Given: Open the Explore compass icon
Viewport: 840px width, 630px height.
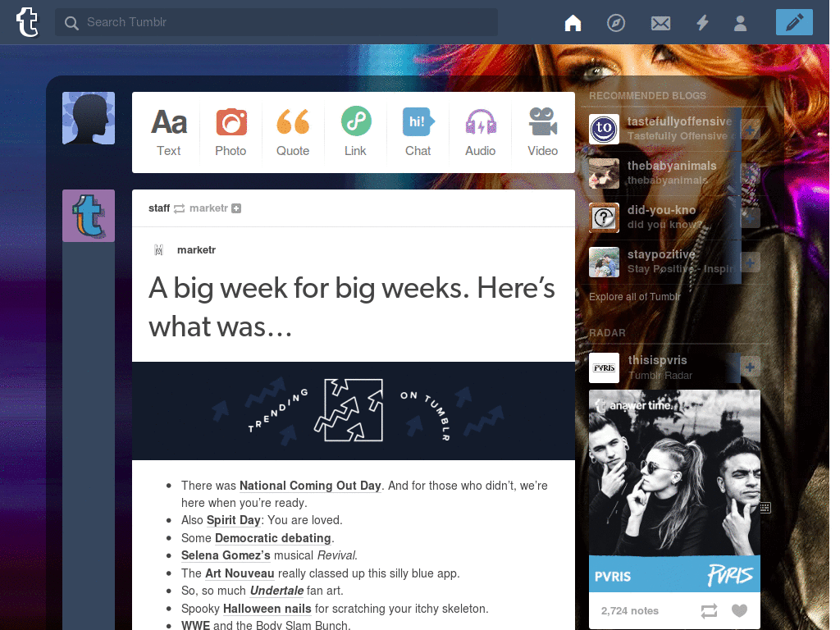Looking at the screenshot, I should 615,23.
